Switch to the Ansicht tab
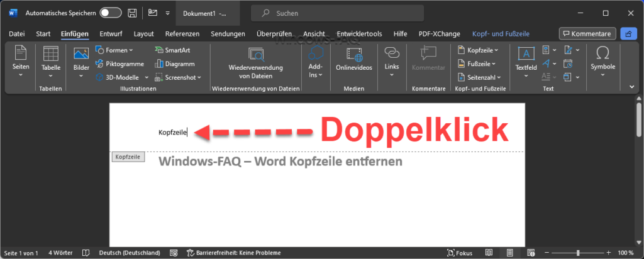This screenshot has width=644, height=259. (x=314, y=34)
